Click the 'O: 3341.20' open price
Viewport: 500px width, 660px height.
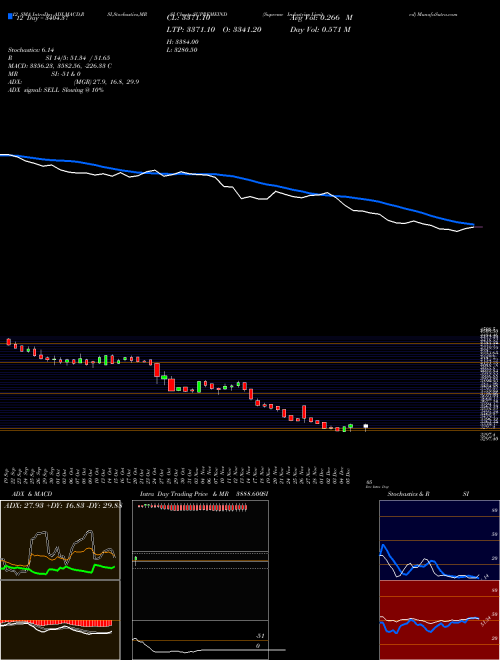pos(243,29)
